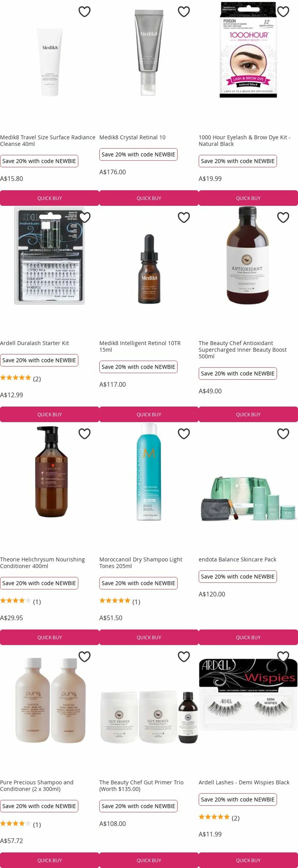Viewport: 298px width, 868px height.
Task: Favorite Pure Precious Shampoo and Conditioner
Action: tap(84, 656)
